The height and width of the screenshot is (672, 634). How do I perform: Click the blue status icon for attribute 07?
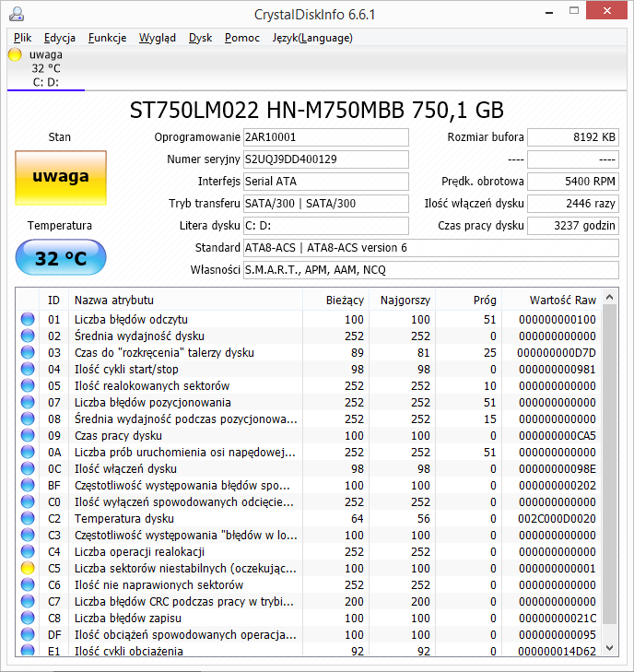pyautogui.click(x=28, y=403)
